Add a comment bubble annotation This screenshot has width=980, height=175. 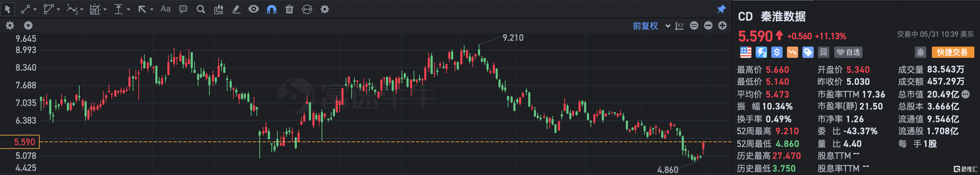tap(183, 10)
